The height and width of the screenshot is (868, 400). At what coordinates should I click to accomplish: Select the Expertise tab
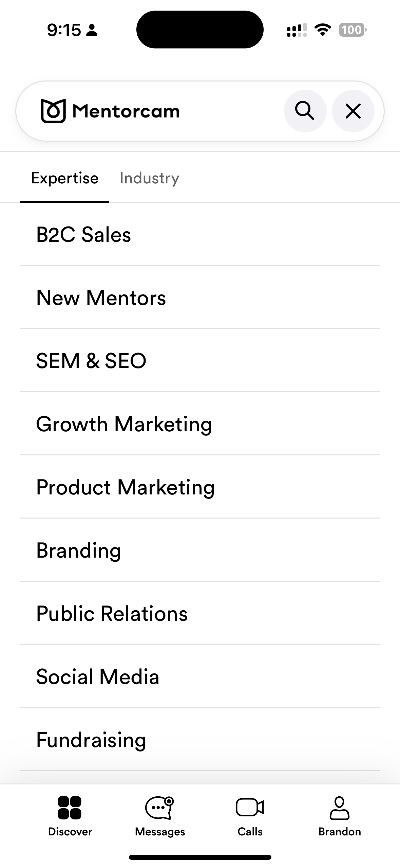[x=65, y=178]
